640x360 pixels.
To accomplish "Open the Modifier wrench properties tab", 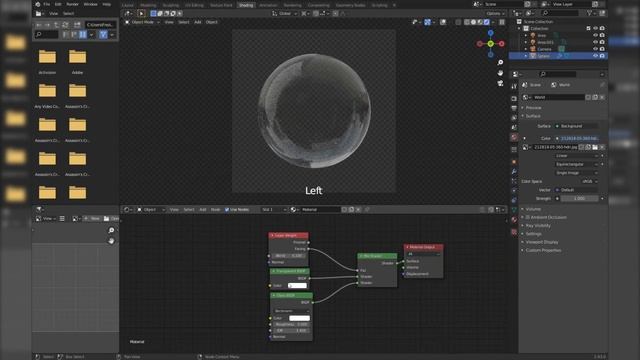I will tap(514, 171).
